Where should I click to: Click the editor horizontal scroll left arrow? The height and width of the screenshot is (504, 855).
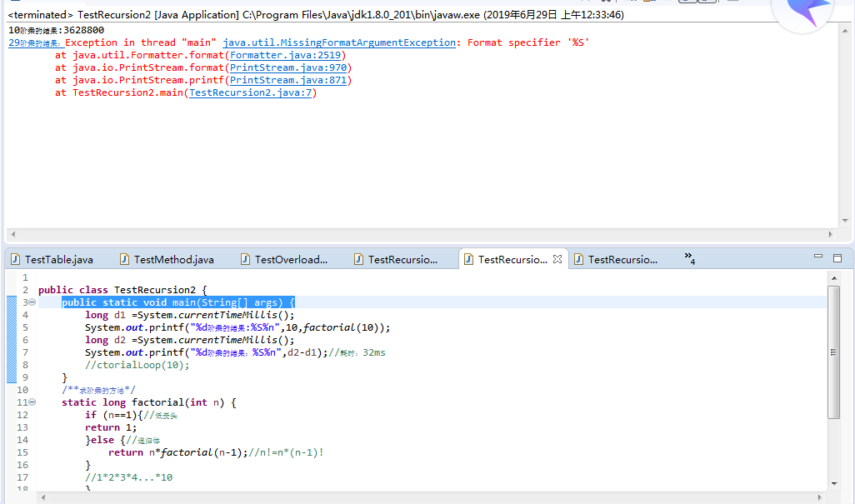[43, 497]
